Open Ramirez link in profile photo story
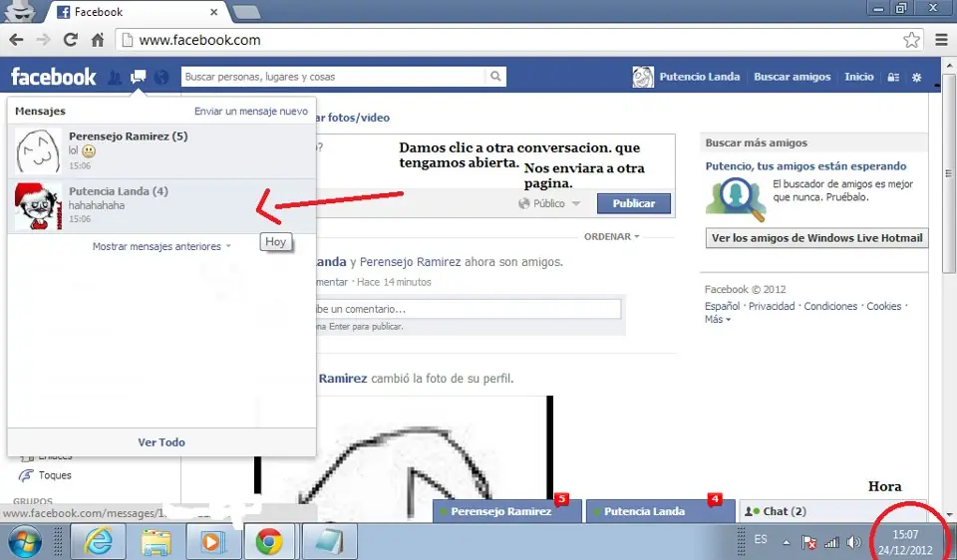 (x=343, y=379)
